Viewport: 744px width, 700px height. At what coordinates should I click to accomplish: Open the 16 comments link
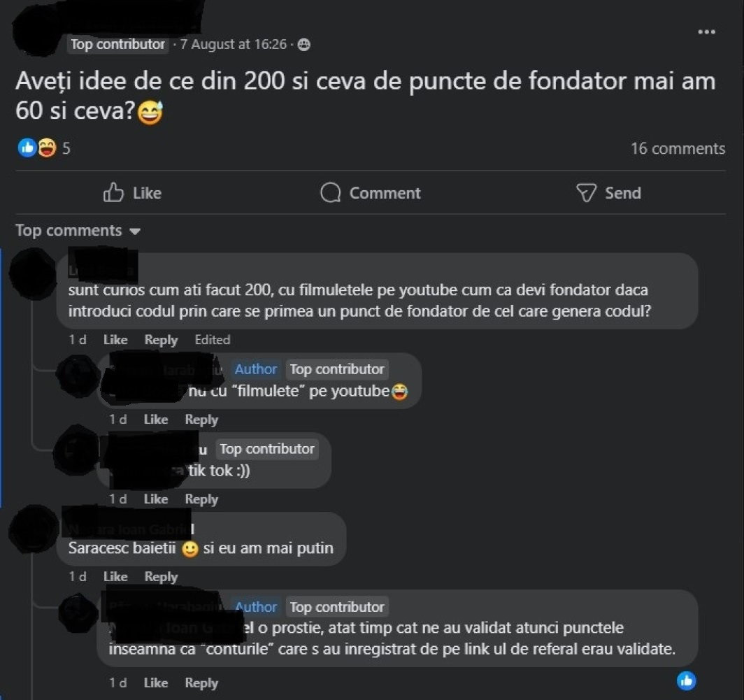(678, 148)
